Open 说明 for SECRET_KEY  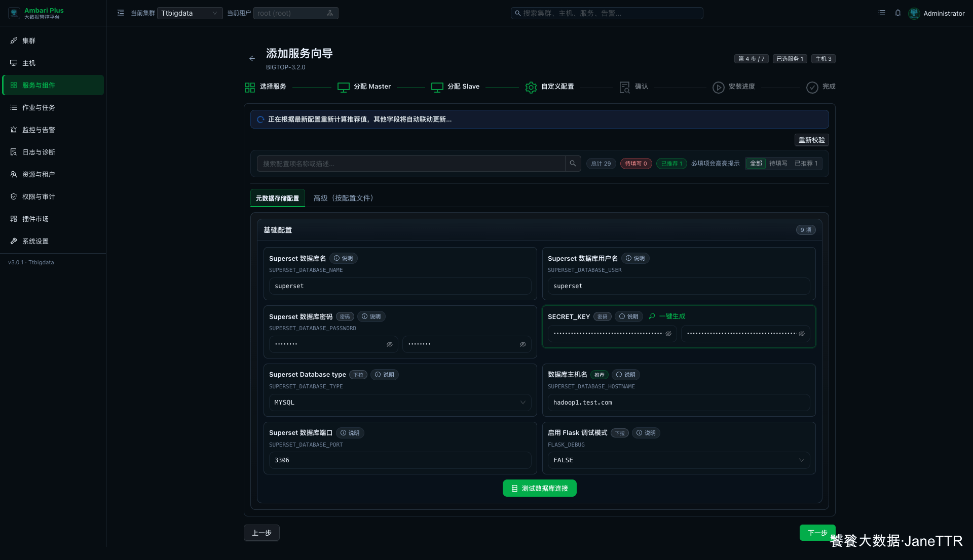(629, 316)
